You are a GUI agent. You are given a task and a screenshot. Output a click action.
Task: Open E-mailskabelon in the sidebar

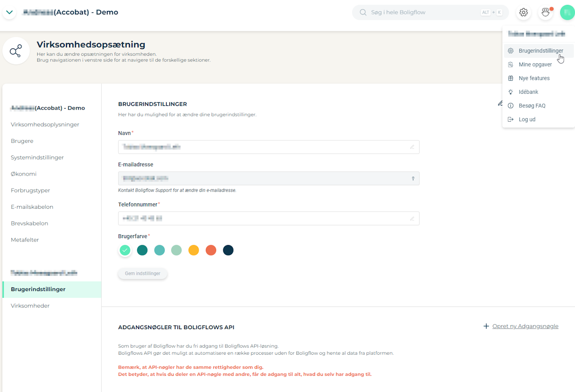(x=32, y=207)
